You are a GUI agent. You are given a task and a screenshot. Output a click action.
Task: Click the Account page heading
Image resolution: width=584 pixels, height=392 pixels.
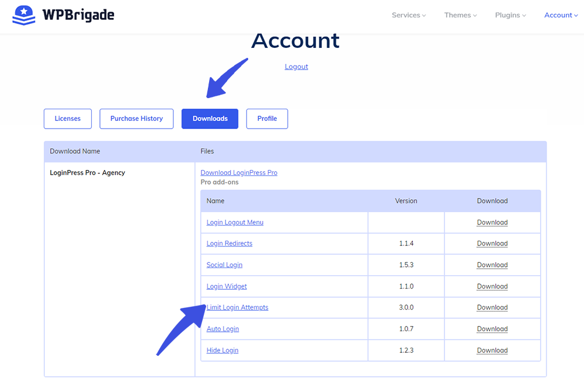(x=296, y=41)
